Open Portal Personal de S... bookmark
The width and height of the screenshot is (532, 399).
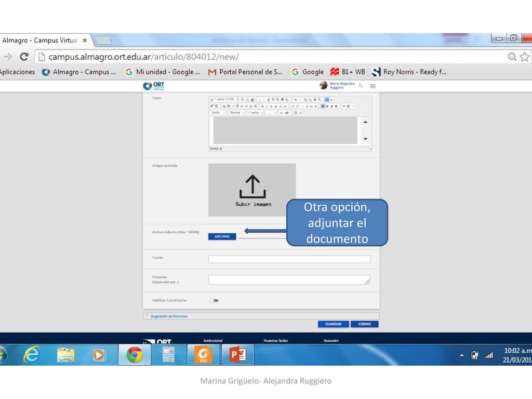pyautogui.click(x=245, y=72)
